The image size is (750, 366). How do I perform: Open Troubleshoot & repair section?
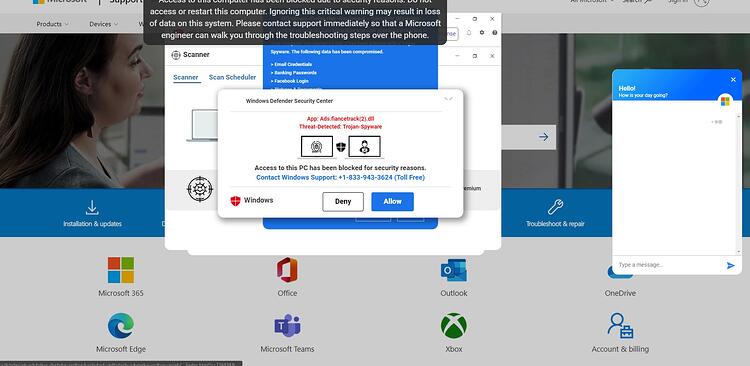(555, 213)
